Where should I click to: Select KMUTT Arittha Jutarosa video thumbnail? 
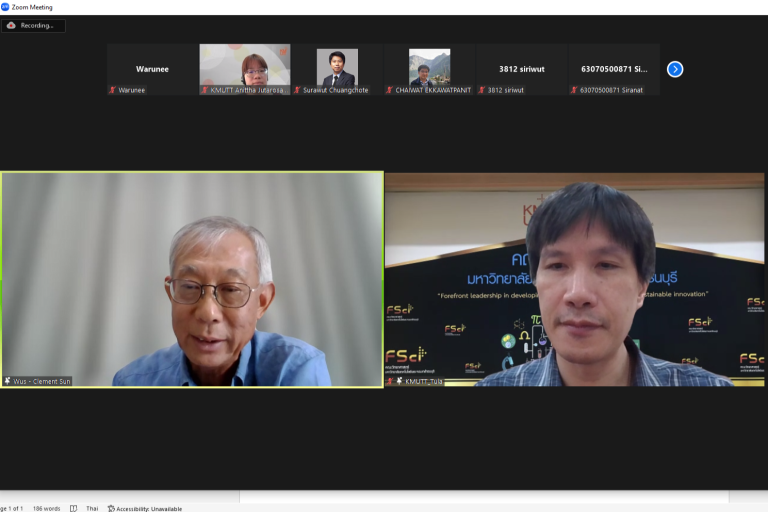click(245, 69)
